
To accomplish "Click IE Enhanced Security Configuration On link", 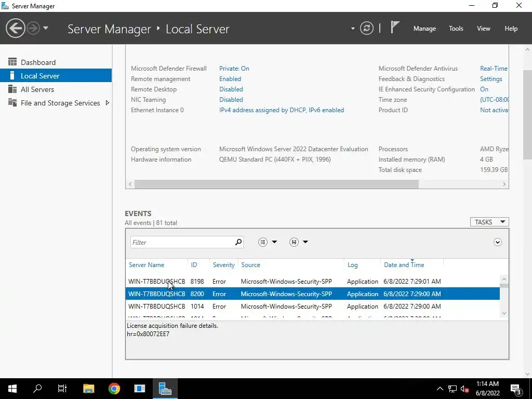I will coord(484,89).
